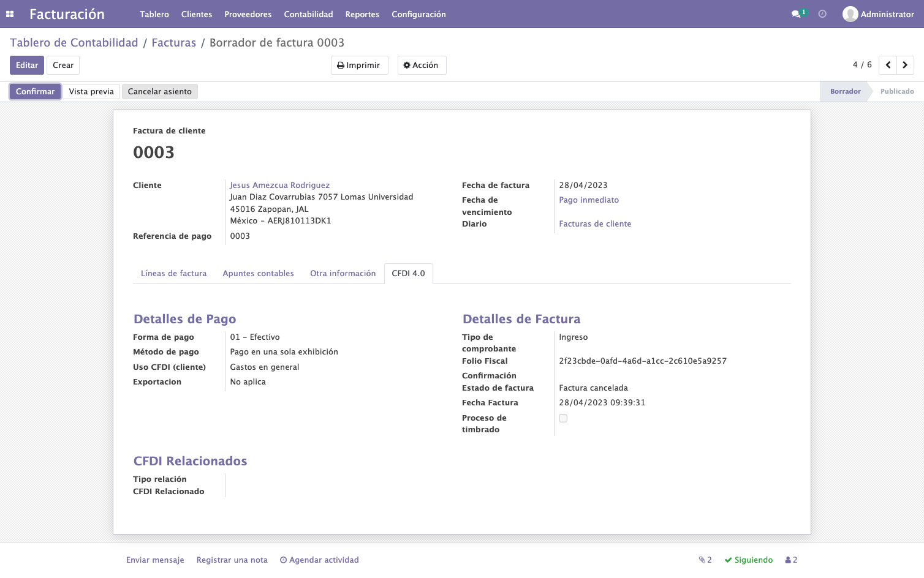The image size is (924, 578).
Task: Open the Contabilidad menu
Action: [x=309, y=14]
